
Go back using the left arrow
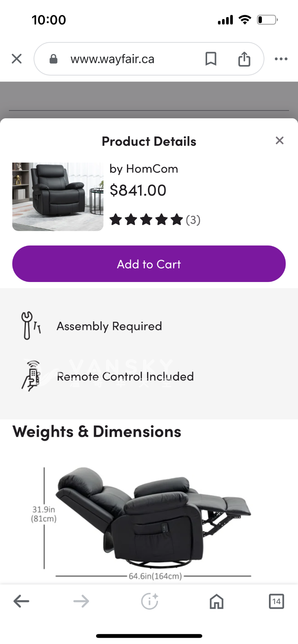pyautogui.click(x=21, y=601)
